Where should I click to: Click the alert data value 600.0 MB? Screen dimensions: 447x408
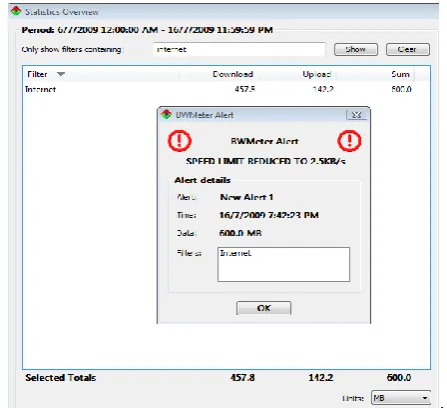(x=240, y=233)
